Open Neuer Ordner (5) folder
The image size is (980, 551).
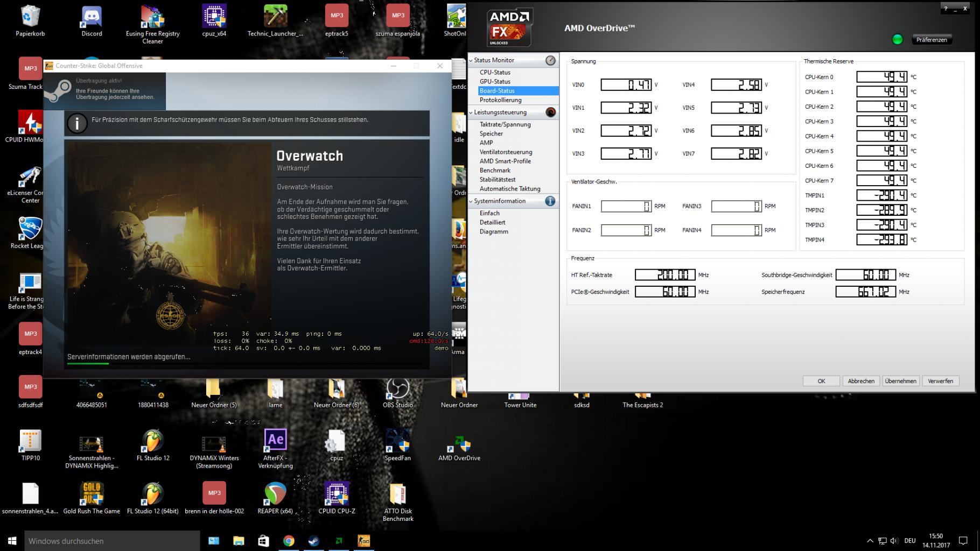(x=214, y=393)
